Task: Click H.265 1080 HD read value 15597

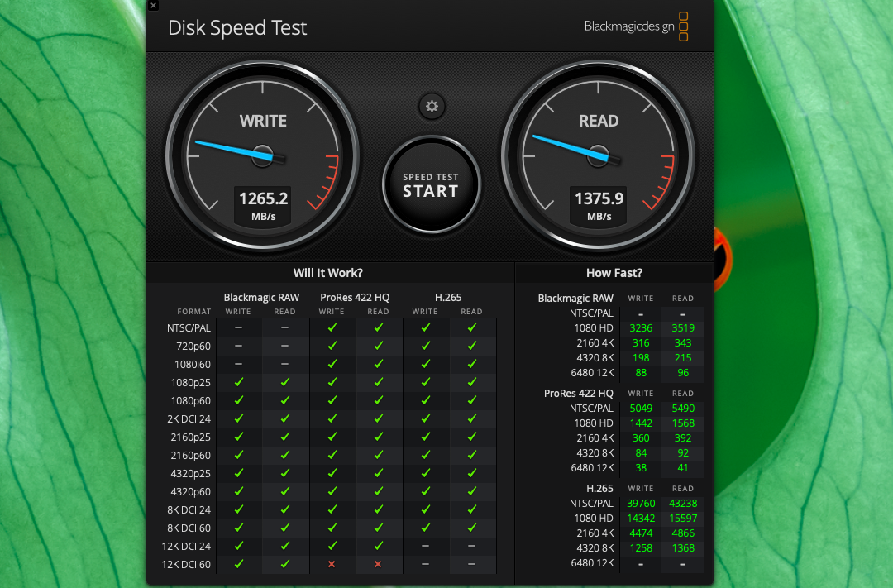Action: pyautogui.click(x=683, y=519)
